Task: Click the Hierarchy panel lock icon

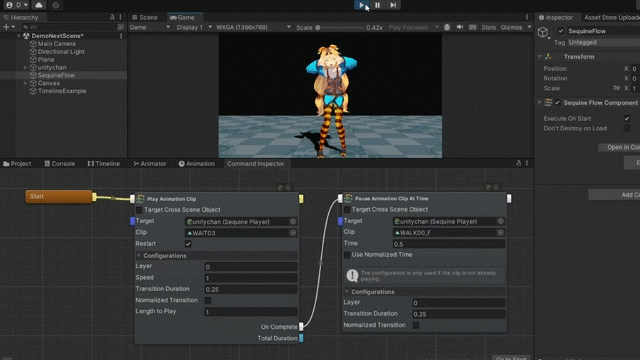Action: pyautogui.click(x=112, y=17)
